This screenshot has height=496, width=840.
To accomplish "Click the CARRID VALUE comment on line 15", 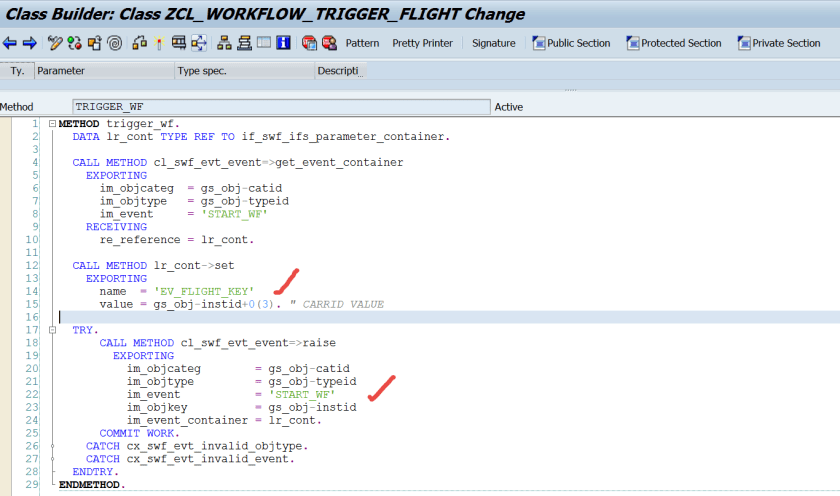I will click(338, 304).
